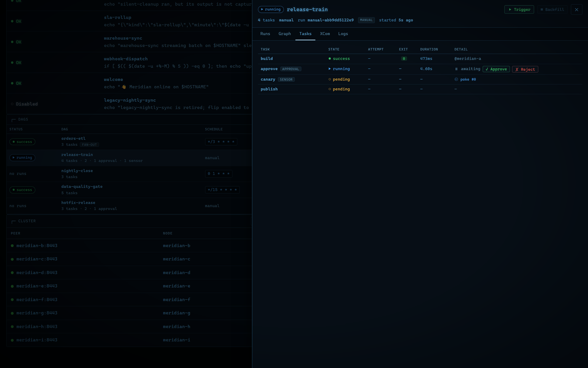This screenshot has width=588, height=368.
Task: Open the hotfix-release DAG
Action: pos(78,203)
